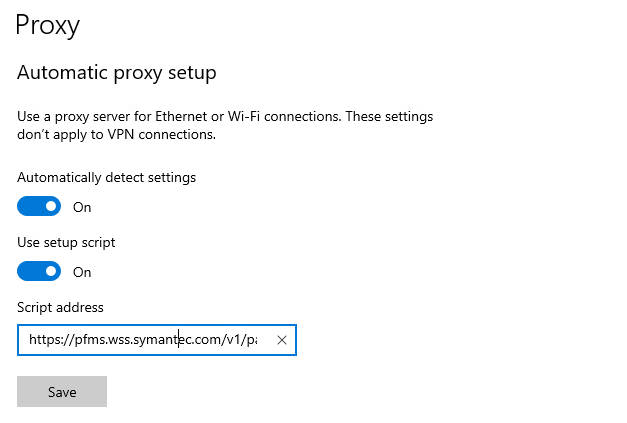The height and width of the screenshot is (423, 627).
Task: Focus the Script address text box
Action: point(157,340)
